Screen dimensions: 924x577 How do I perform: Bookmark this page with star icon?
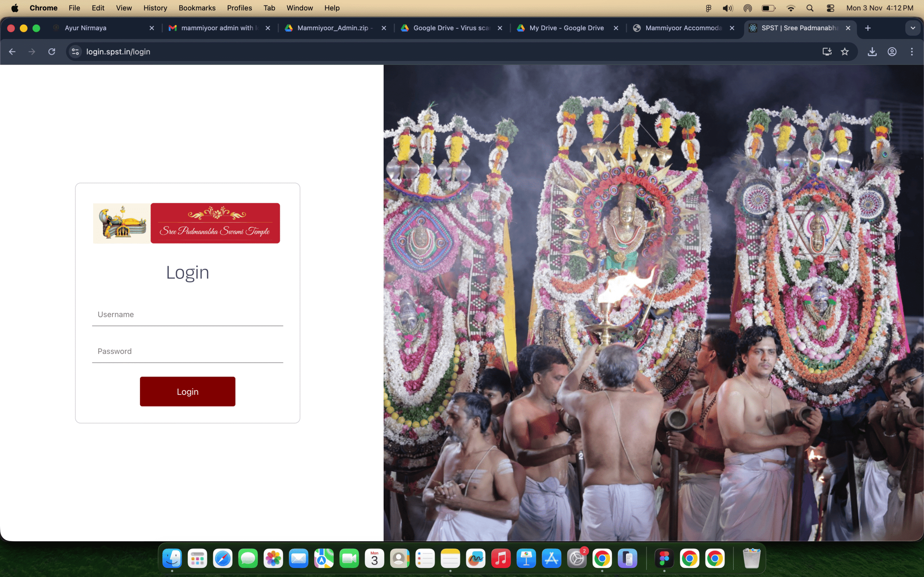click(845, 52)
